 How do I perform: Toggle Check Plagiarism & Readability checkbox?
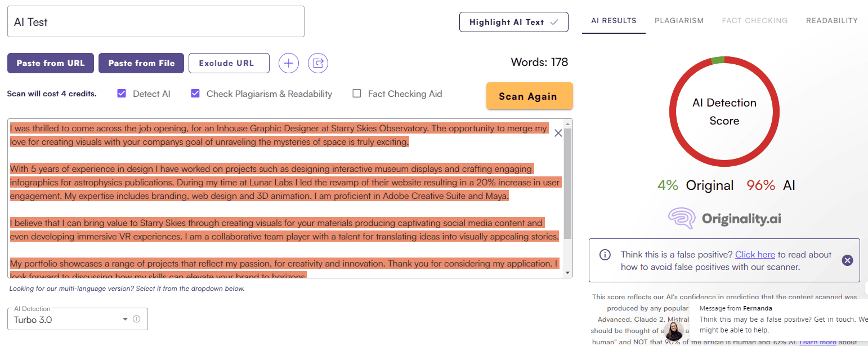[195, 94]
